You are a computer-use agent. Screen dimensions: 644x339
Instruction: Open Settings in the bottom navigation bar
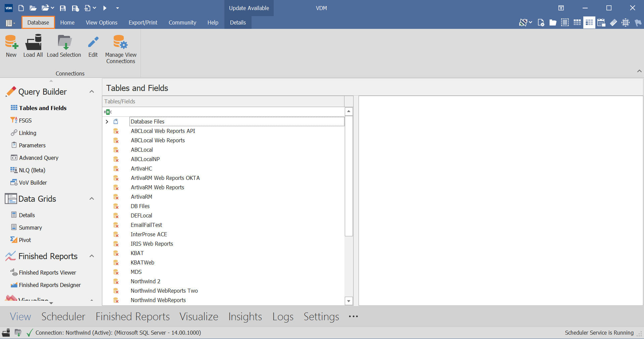tap(321, 317)
